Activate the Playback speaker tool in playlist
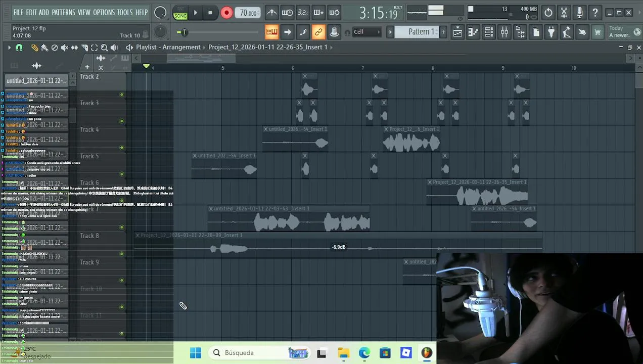The height and width of the screenshot is (364, 643). click(x=114, y=48)
